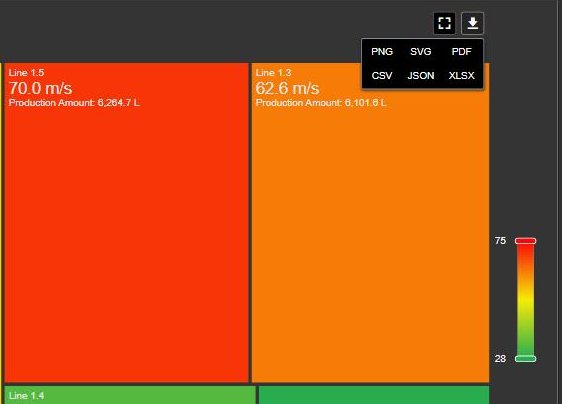Screen dimensions: 562x404
Task: Export the chart as PNG
Action: [x=382, y=52]
